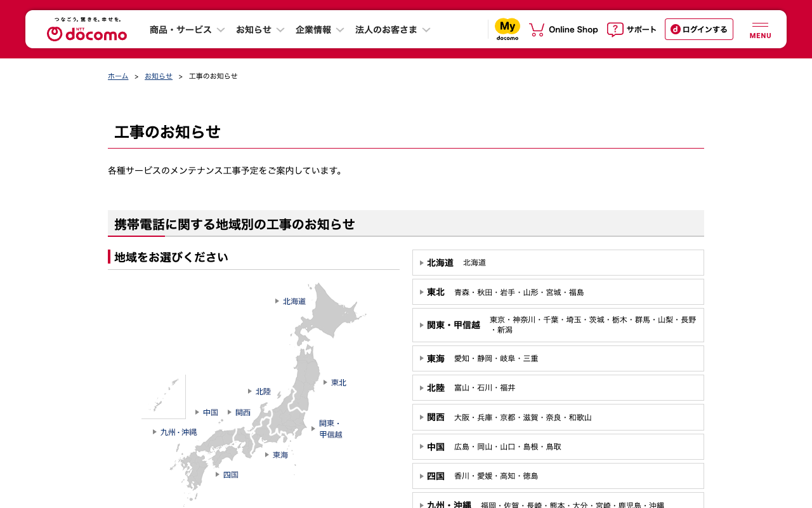Image resolution: width=812 pixels, height=508 pixels.
Task: Select 四国 label on the map
Action: click(x=230, y=475)
